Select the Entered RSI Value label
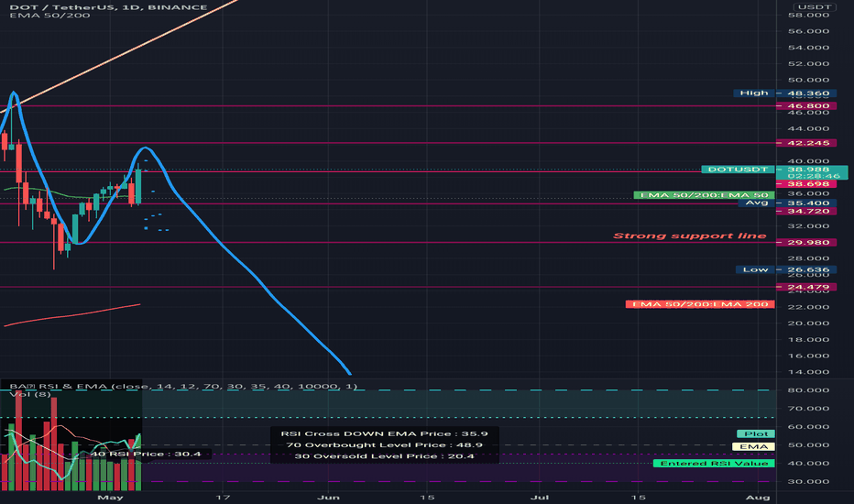This screenshot has width=854, height=504. [714, 464]
